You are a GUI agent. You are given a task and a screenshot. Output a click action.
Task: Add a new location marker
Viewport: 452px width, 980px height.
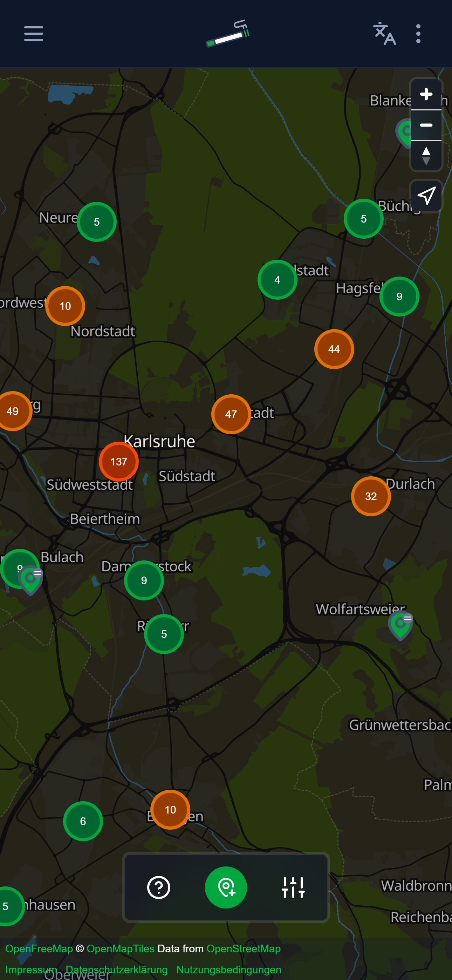pyautogui.click(x=226, y=887)
